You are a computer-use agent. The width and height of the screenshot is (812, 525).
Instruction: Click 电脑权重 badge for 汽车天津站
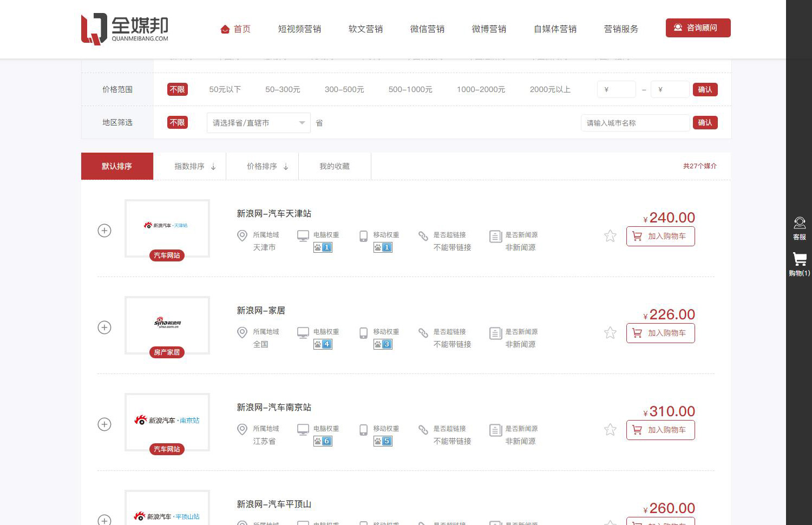323,247
